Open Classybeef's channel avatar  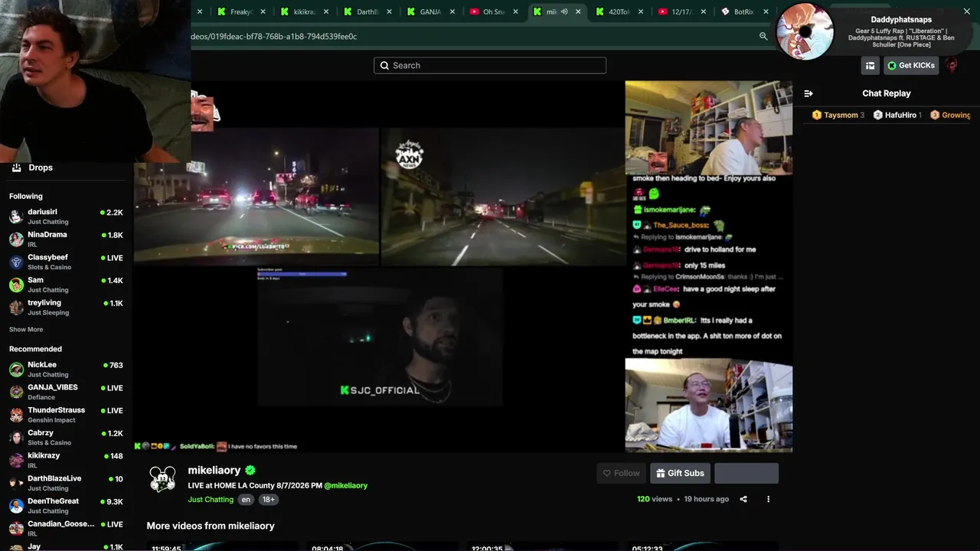[x=16, y=262]
